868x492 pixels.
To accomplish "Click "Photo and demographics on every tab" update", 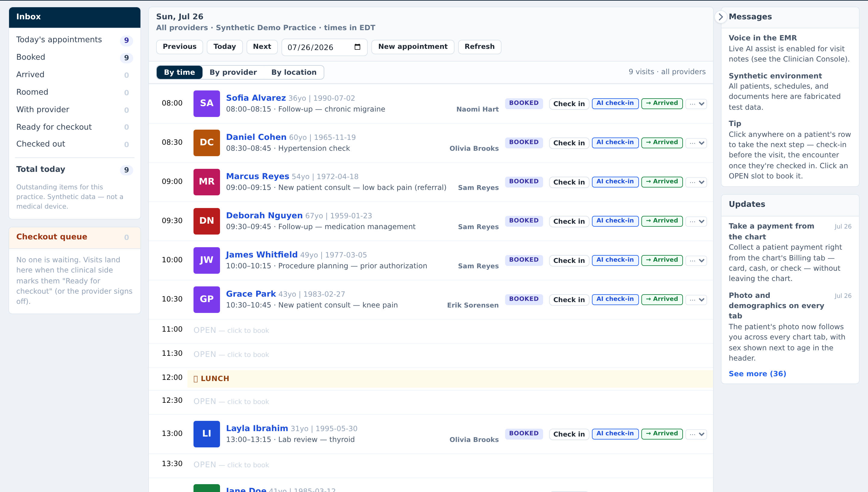I will [776, 305].
